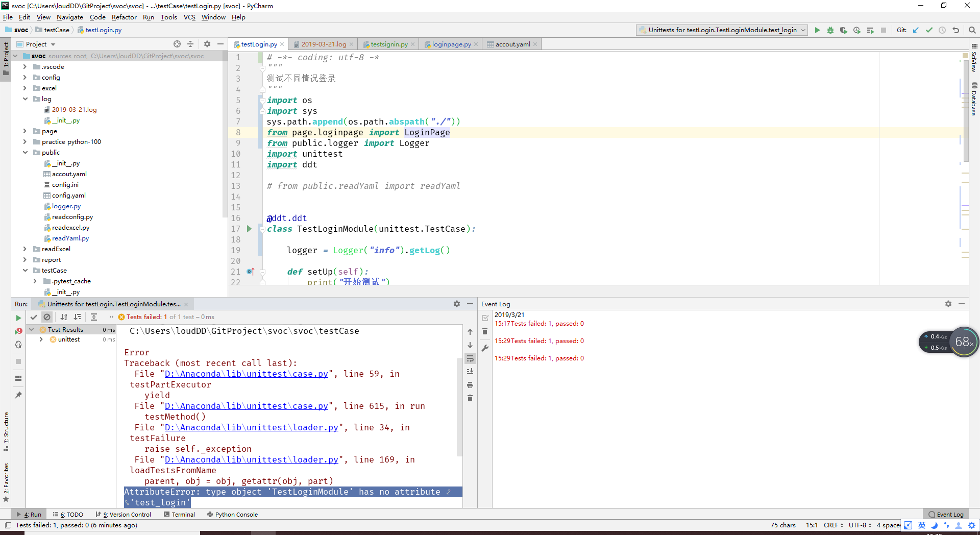Collapse all in Project panel
The width and height of the screenshot is (980, 535).
[x=190, y=44]
